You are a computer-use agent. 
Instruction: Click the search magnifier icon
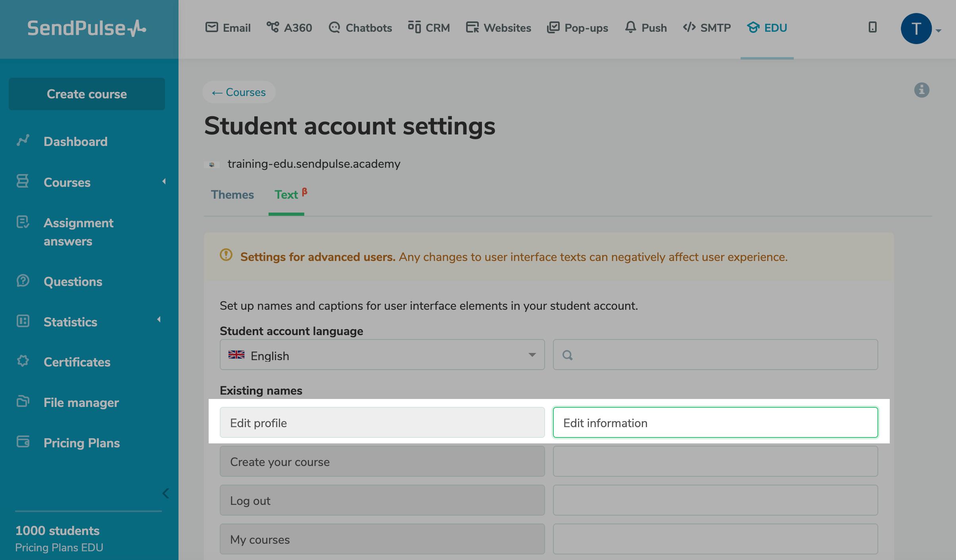(x=568, y=355)
